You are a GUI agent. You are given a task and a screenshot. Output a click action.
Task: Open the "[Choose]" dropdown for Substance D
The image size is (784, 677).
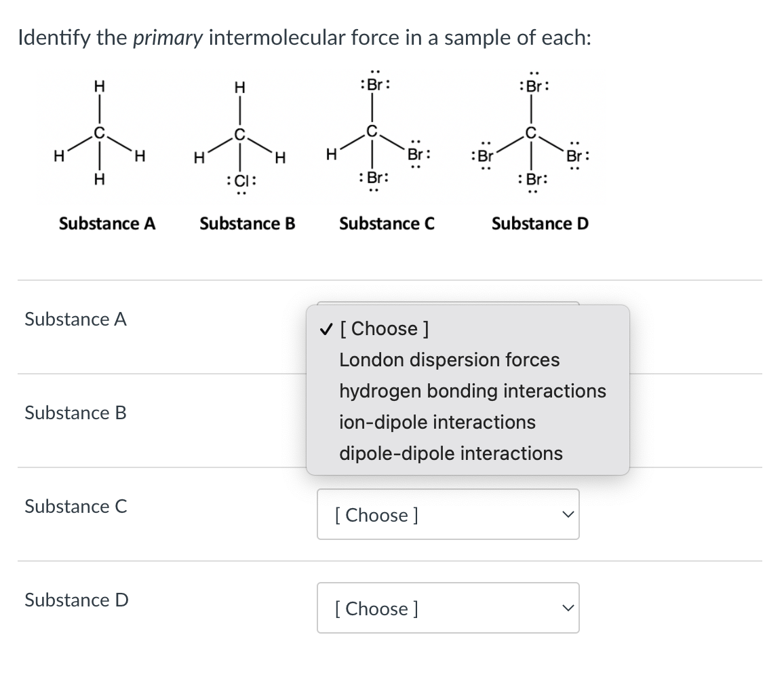click(x=448, y=608)
